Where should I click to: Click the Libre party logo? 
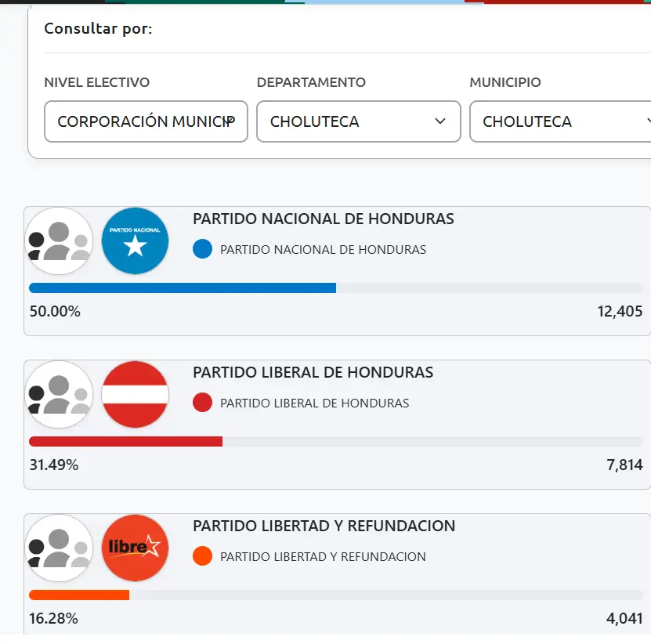(x=136, y=548)
